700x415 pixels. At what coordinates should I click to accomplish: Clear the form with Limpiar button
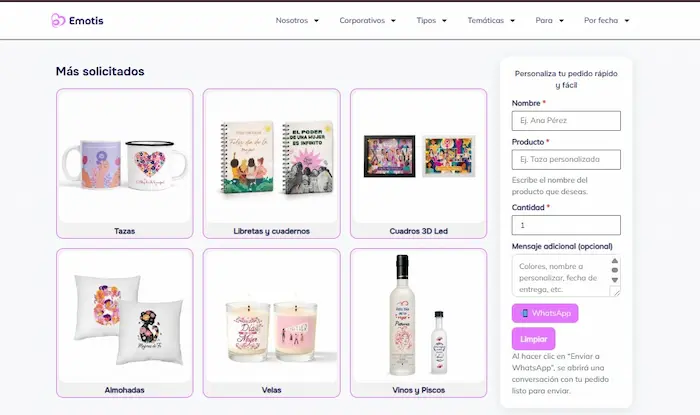(x=533, y=339)
